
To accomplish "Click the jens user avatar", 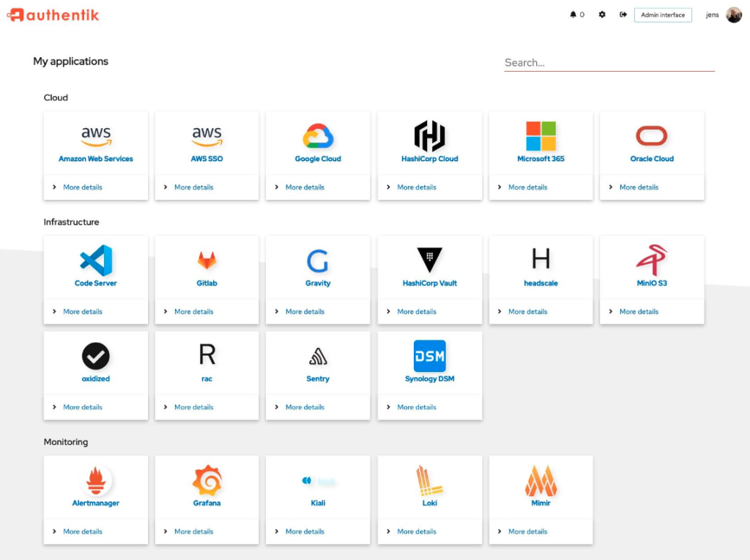I will 734,15.
